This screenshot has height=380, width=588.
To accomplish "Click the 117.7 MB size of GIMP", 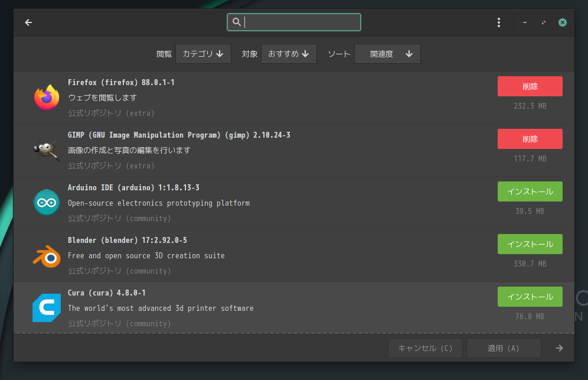I will point(530,158).
